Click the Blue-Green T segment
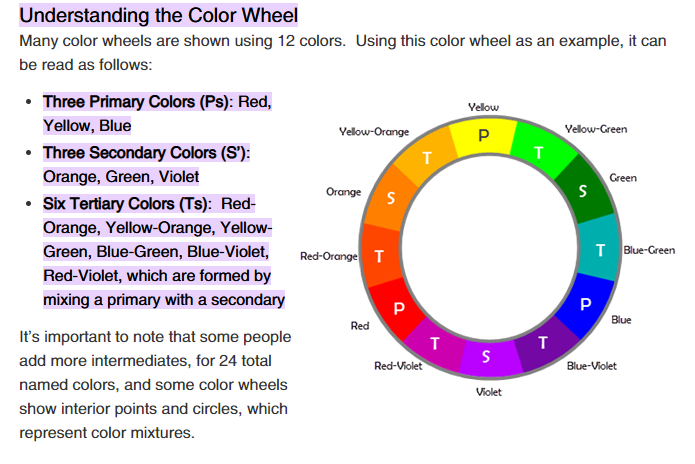The height and width of the screenshot is (464, 695). (x=599, y=250)
